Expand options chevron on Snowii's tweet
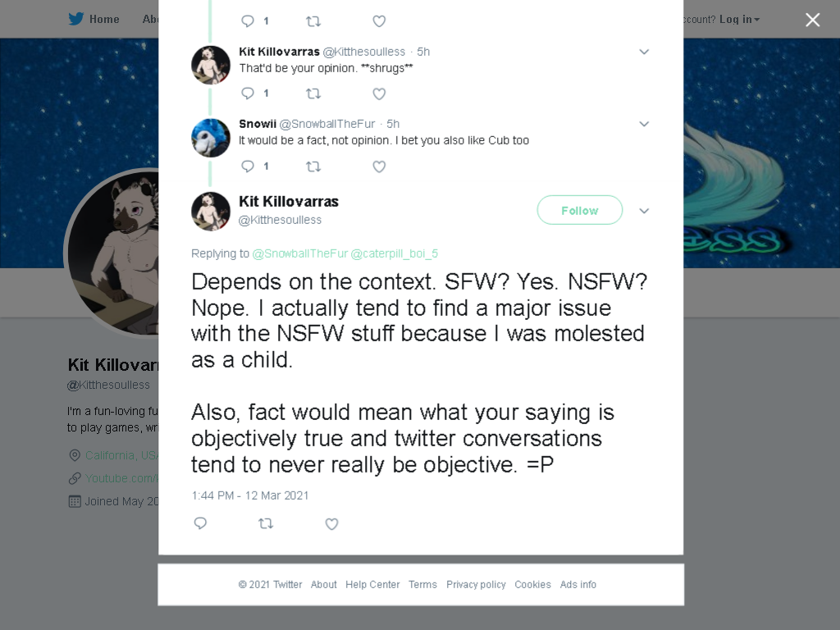The image size is (840, 630). (644, 124)
